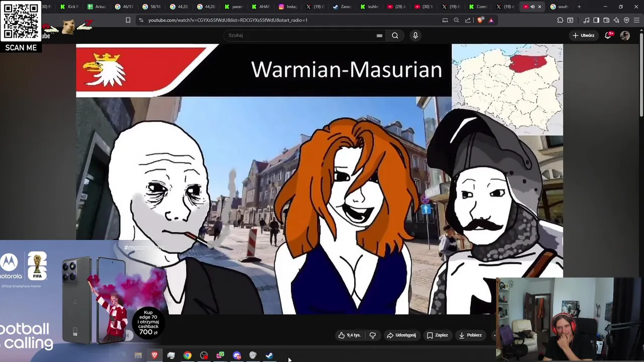Open the on-screen keyboard in the search box
Image resolution: width=644 pixels, height=362 pixels.
pyautogui.click(x=379, y=36)
